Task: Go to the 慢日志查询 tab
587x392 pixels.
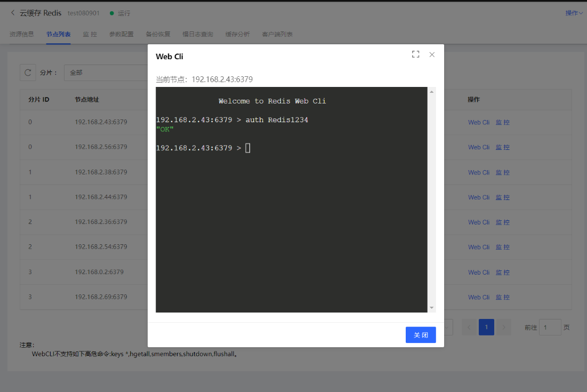Action: pyautogui.click(x=198, y=34)
